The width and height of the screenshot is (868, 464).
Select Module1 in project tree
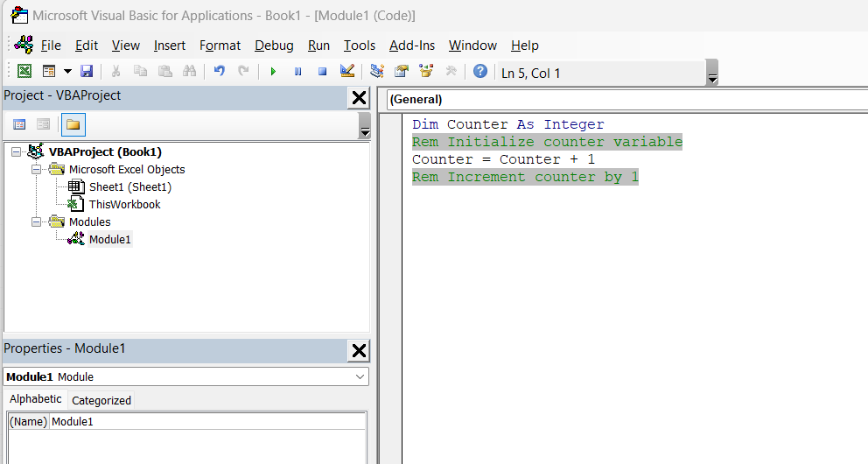(109, 239)
